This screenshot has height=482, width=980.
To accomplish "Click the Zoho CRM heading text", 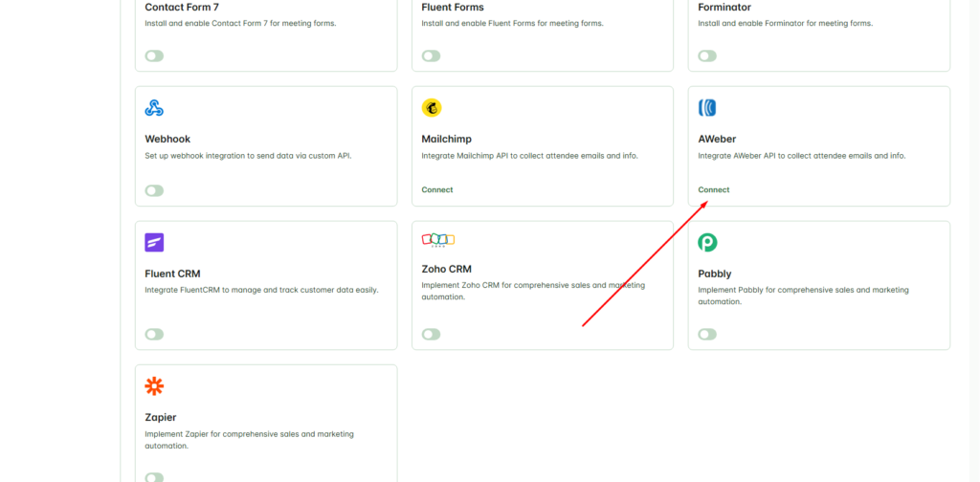I will (446, 269).
